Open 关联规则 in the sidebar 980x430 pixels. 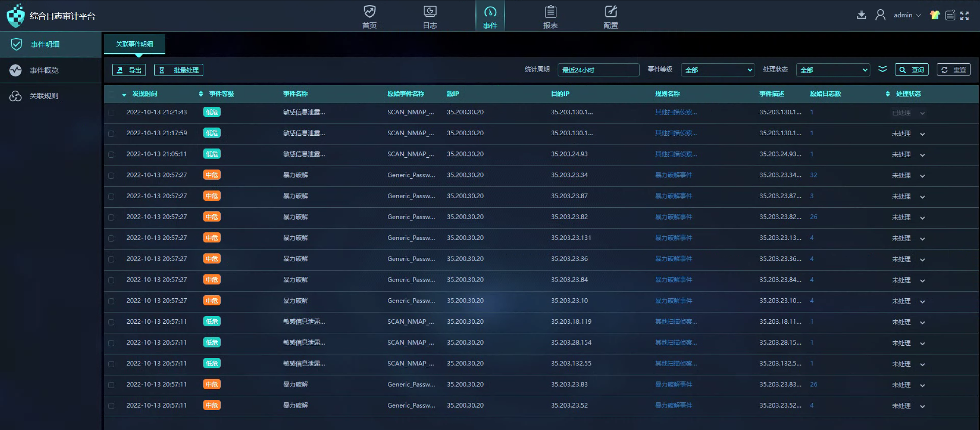point(51,96)
